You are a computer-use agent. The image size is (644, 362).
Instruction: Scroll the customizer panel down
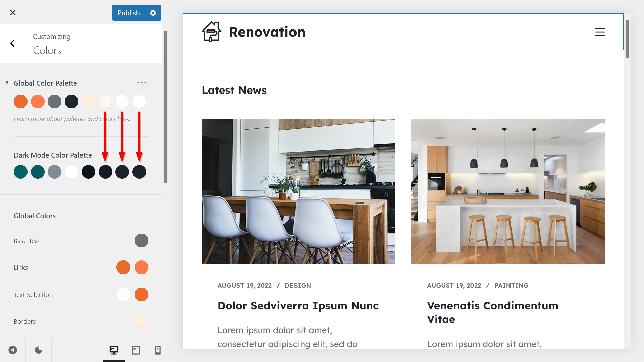165,265
